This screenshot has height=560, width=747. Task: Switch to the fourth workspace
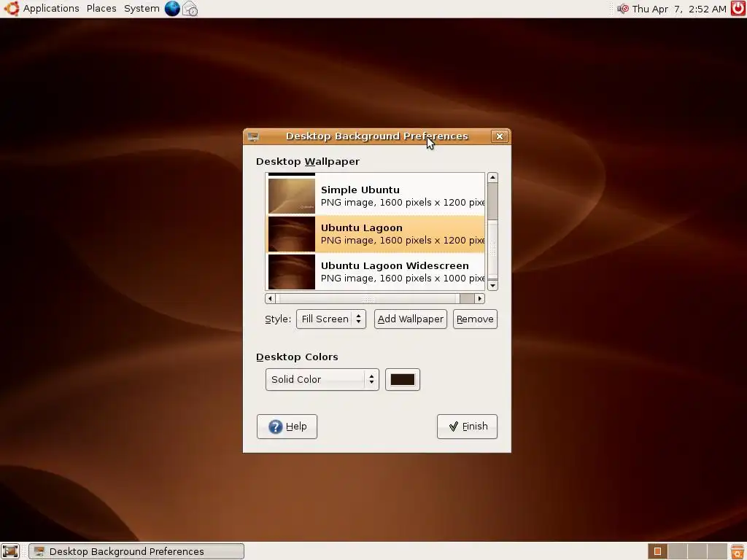pos(718,551)
